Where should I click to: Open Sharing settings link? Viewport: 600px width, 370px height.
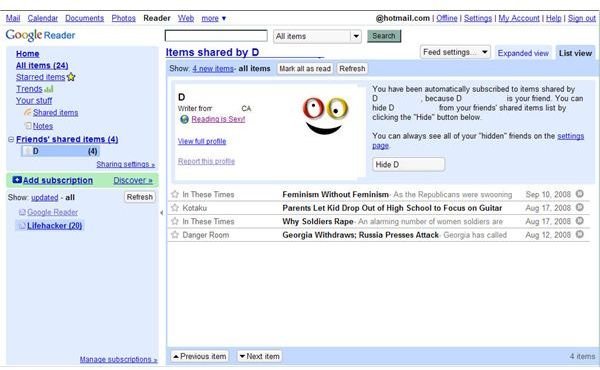pos(126,164)
